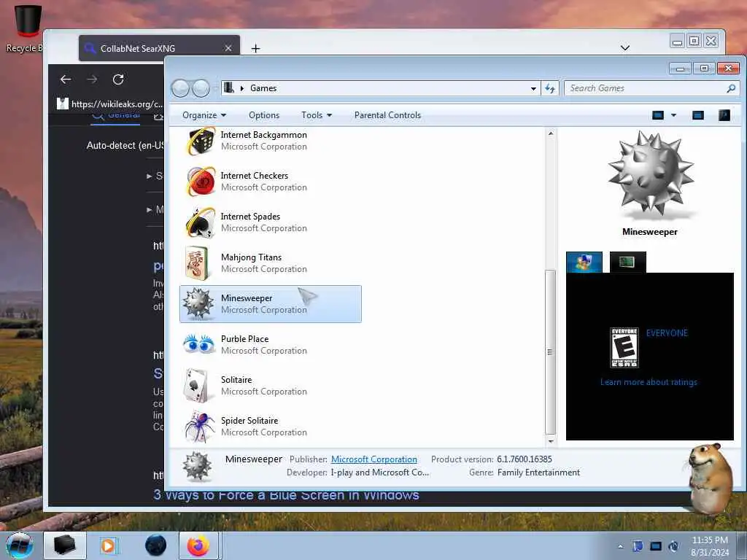The image size is (747, 560).
Task: Open the Organize dropdown menu
Action: point(204,115)
